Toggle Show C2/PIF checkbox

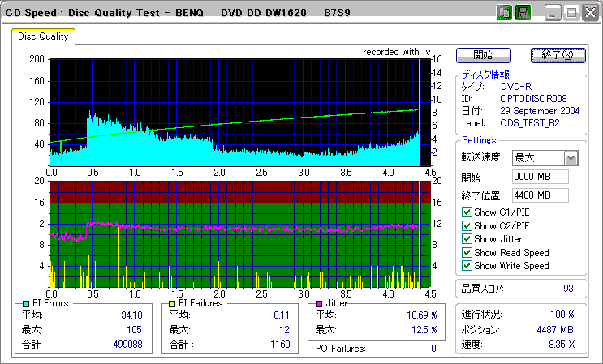pos(467,225)
